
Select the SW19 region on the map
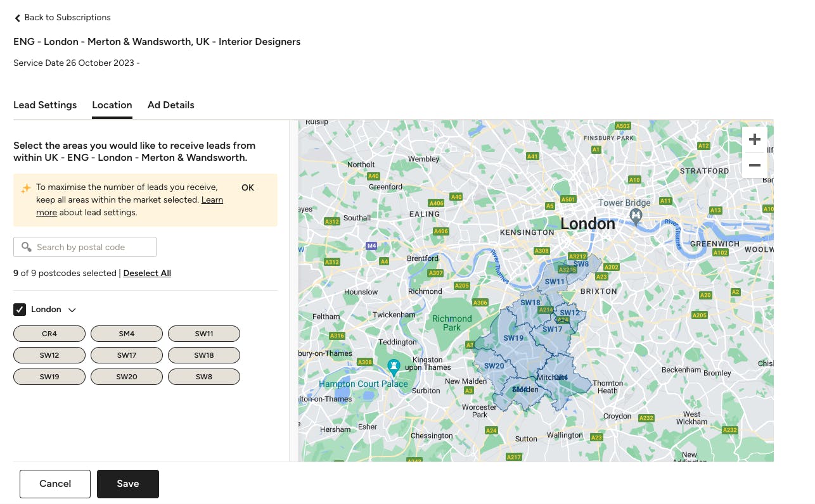point(513,338)
